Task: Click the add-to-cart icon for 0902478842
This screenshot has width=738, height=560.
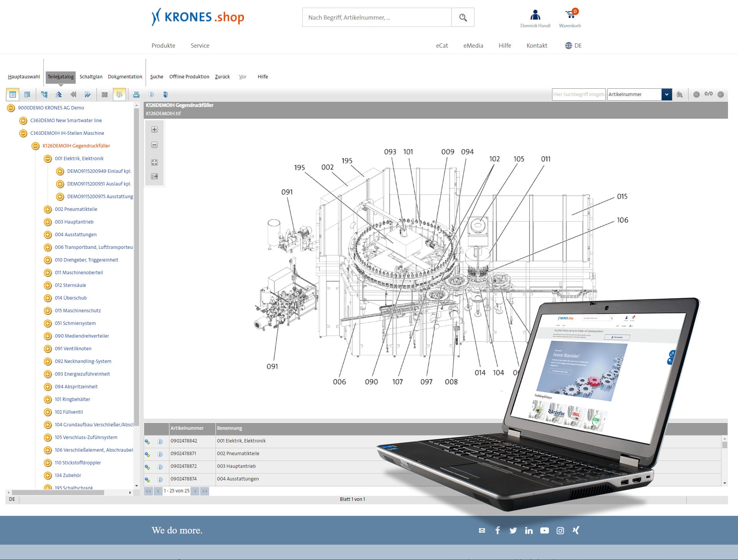Action: tap(148, 442)
